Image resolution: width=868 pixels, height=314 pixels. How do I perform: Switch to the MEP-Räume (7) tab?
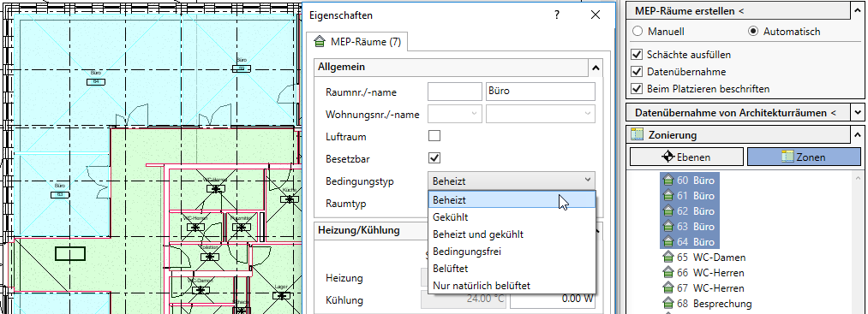[357, 41]
